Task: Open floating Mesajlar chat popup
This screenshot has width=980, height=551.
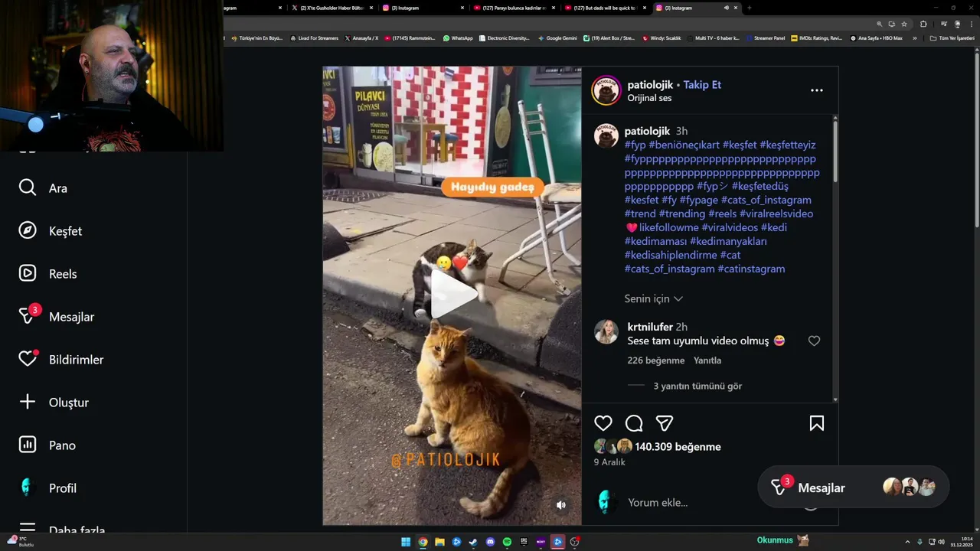Action: 853,487
